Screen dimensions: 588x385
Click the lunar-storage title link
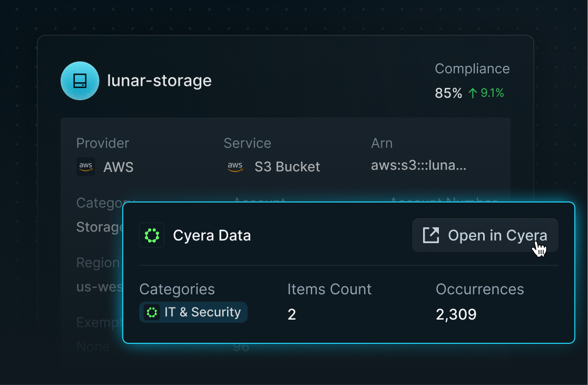(x=159, y=81)
